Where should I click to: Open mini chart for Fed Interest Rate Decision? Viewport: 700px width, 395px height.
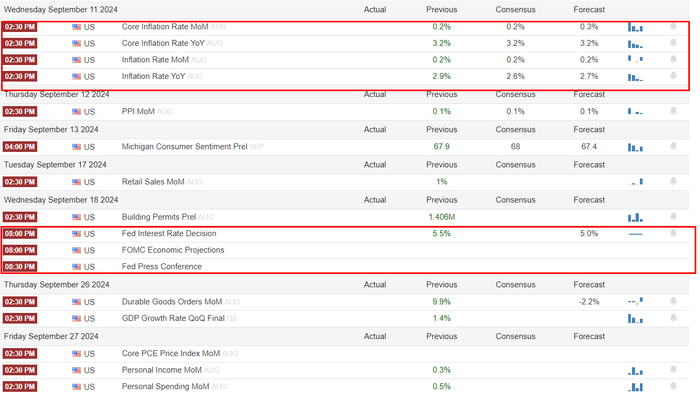tap(635, 234)
